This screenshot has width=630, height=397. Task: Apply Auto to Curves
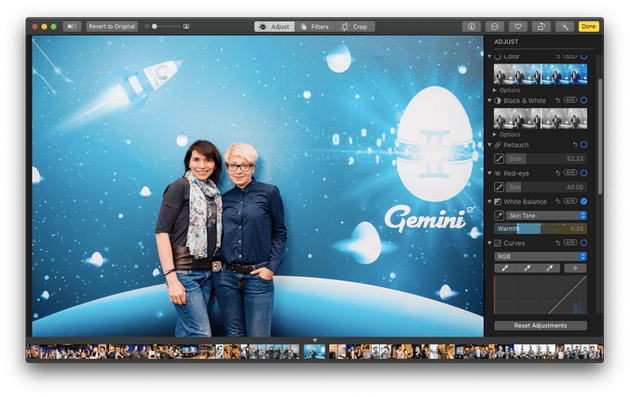pos(570,242)
